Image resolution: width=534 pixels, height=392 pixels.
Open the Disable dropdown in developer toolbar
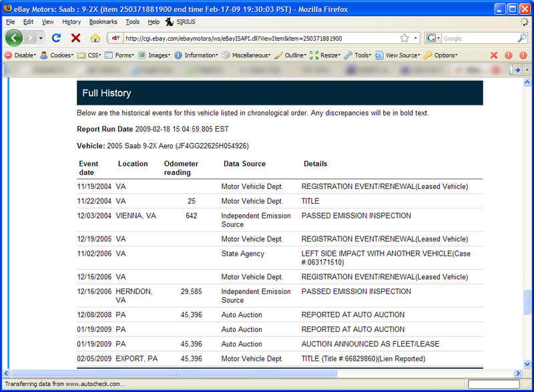22,55
